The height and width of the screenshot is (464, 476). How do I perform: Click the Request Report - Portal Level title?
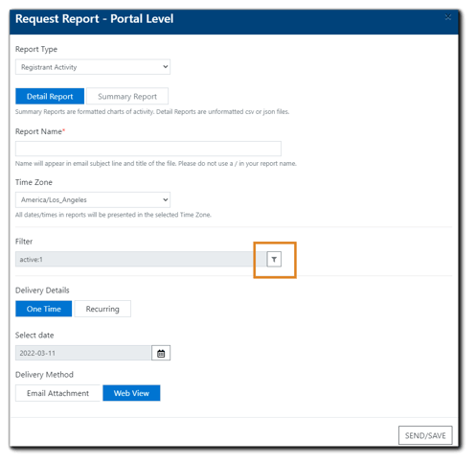pos(95,18)
